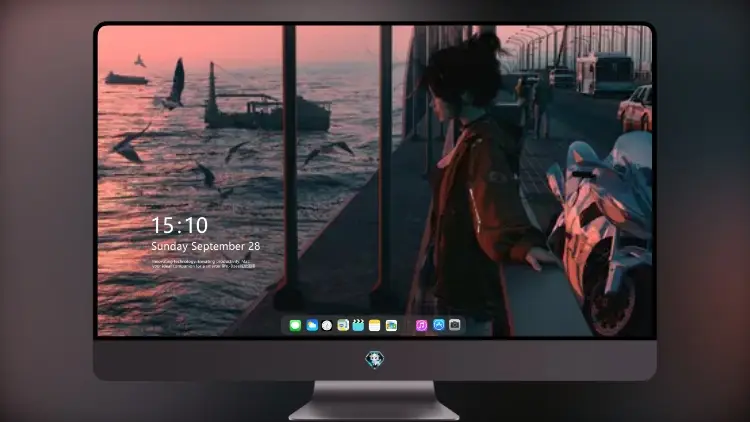This screenshot has height=422, width=750.
Task: Open the green Messages app in dock
Action: [x=295, y=325]
